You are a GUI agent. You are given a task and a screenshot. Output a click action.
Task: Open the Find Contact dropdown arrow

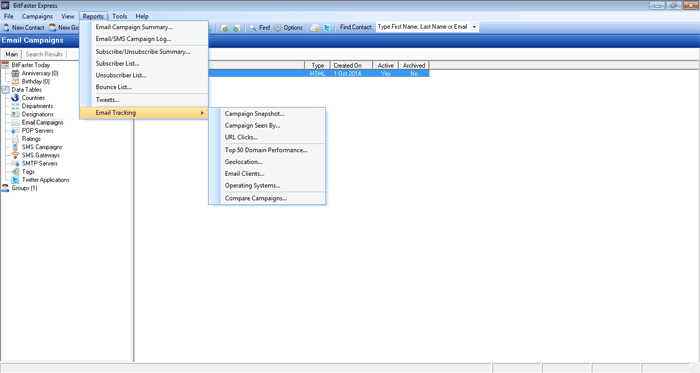(474, 27)
